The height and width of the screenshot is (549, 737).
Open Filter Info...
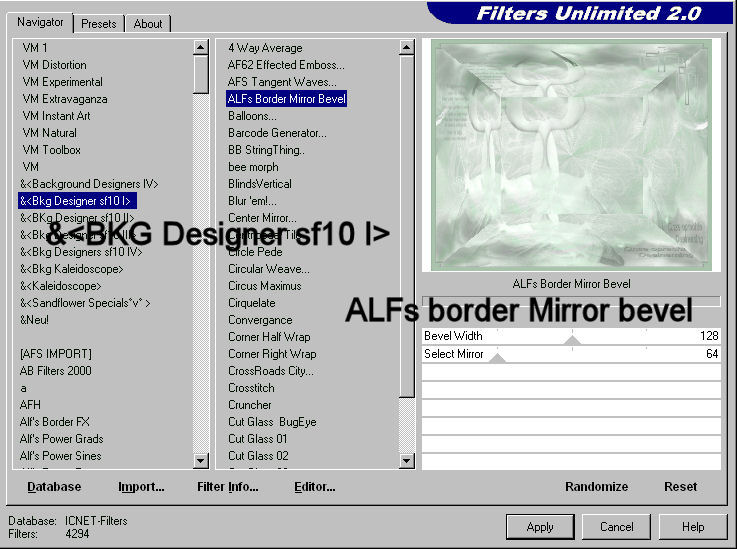(227, 486)
